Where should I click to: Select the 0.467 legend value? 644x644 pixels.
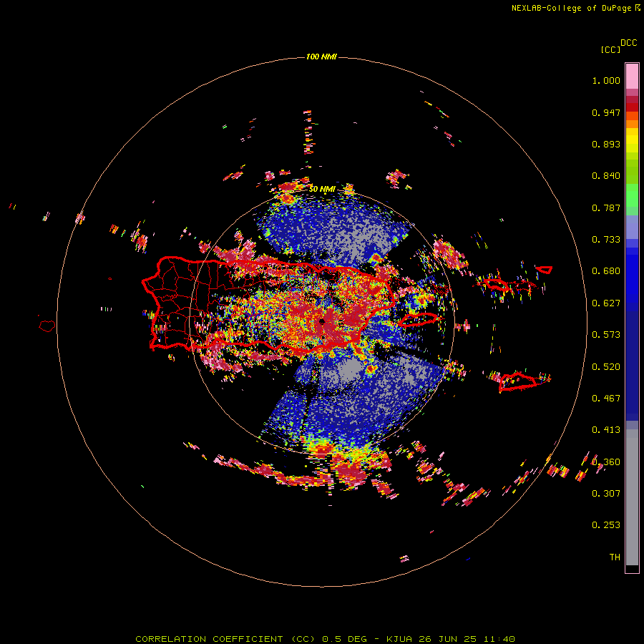tap(606, 399)
